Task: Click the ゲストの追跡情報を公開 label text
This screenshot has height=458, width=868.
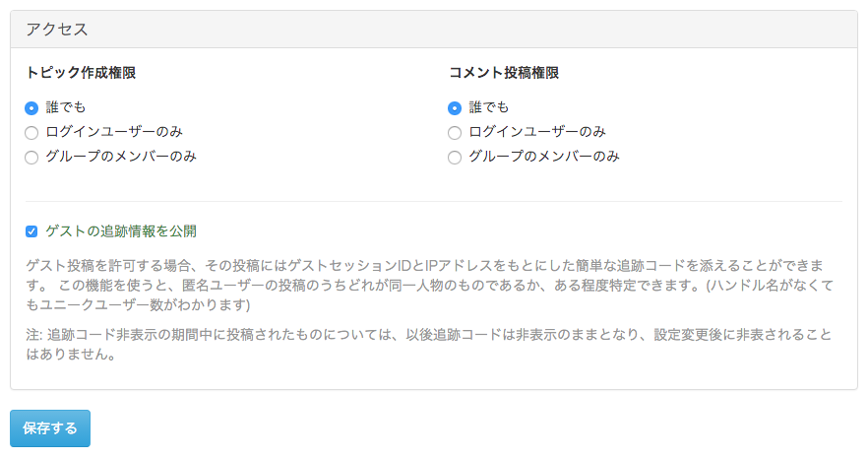Action: (121, 231)
